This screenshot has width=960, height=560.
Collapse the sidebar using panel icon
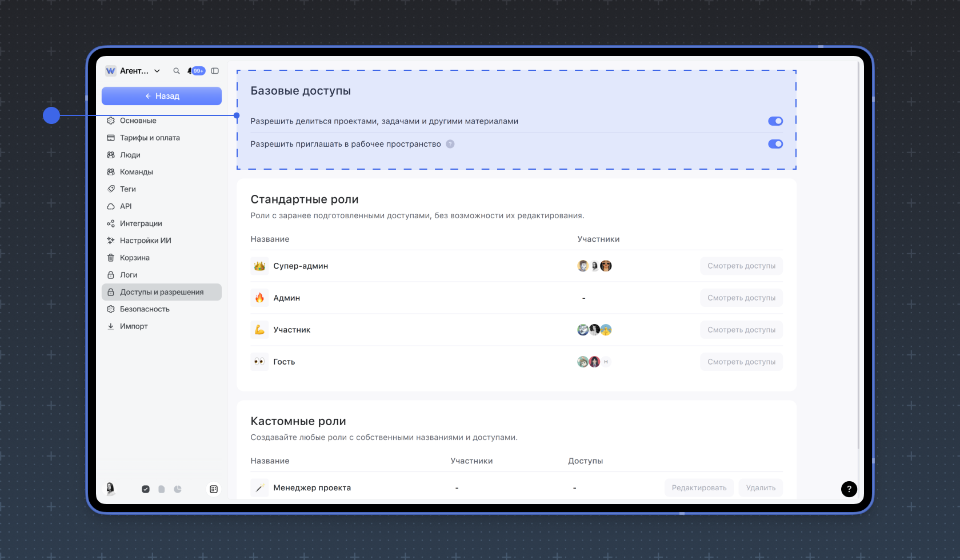coord(215,71)
